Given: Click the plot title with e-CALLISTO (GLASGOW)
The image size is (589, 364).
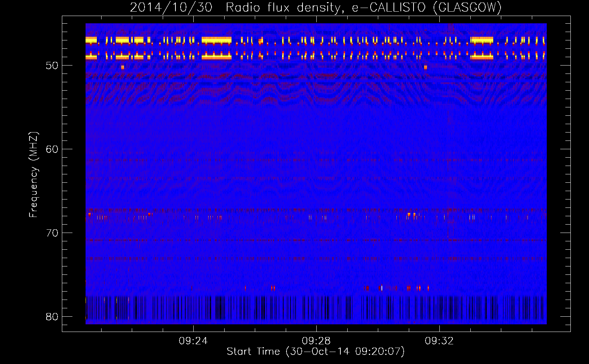Looking at the screenshot, I should point(316,7).
